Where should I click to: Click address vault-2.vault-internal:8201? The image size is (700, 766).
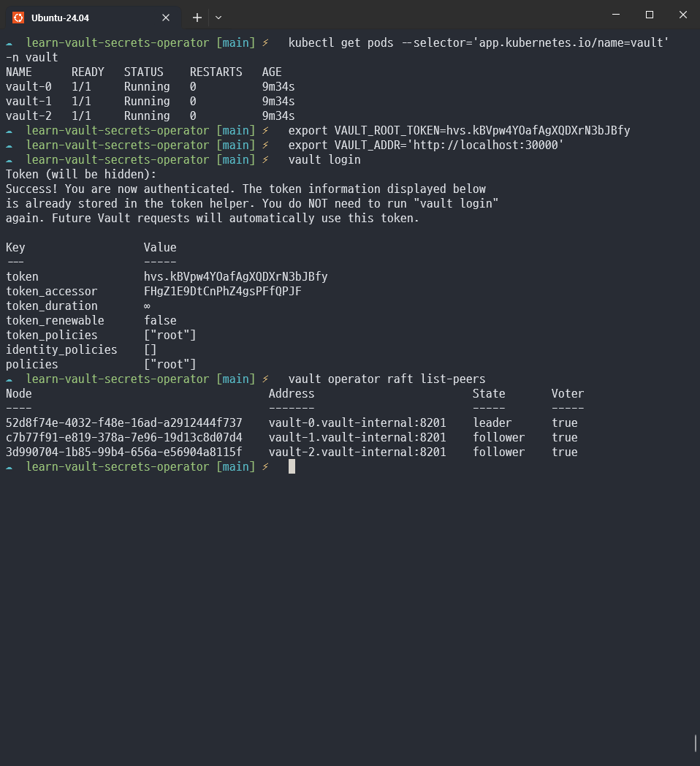tap(357, 452)
